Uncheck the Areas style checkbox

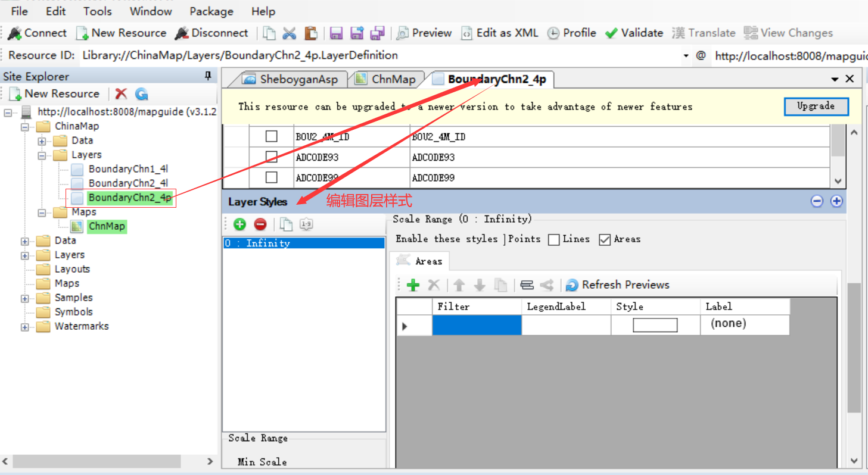pyautogui.click(x=605, y=240)
